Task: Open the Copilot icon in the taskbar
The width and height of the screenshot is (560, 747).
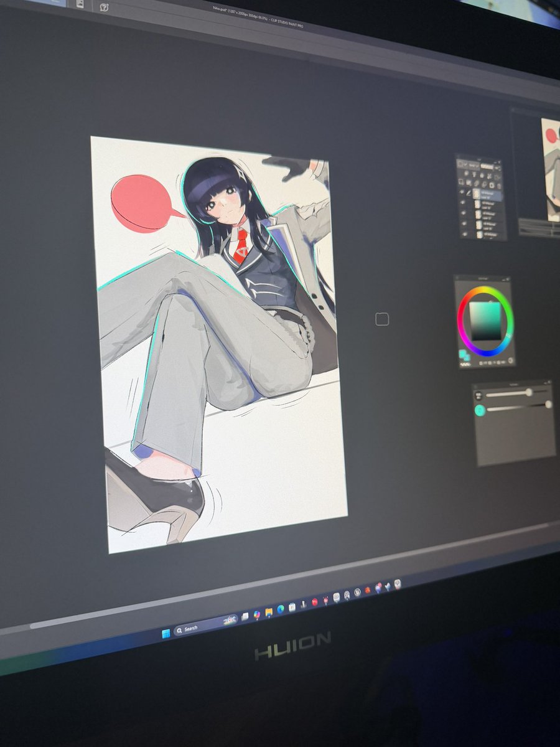Action: pos(257,615)
